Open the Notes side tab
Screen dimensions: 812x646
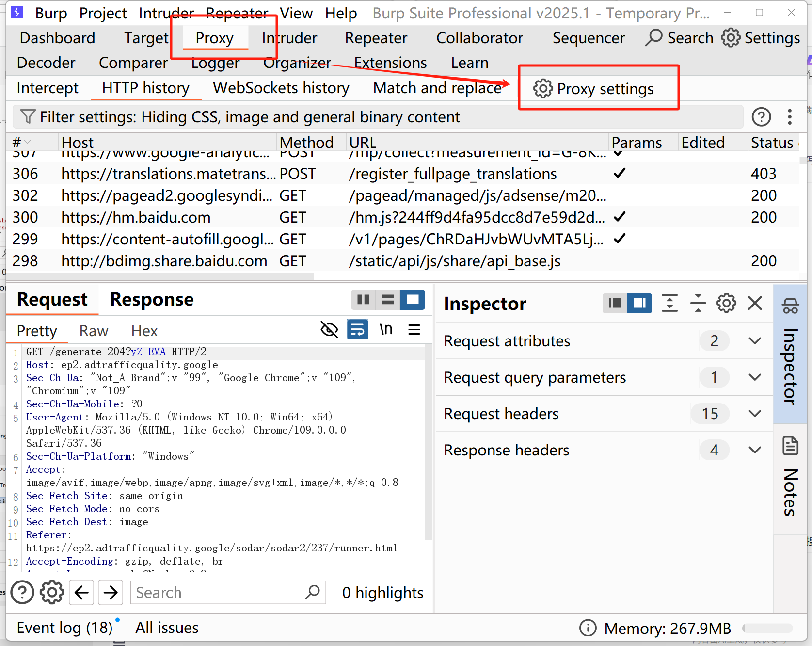pyautogui.click(x=790, y=480)
